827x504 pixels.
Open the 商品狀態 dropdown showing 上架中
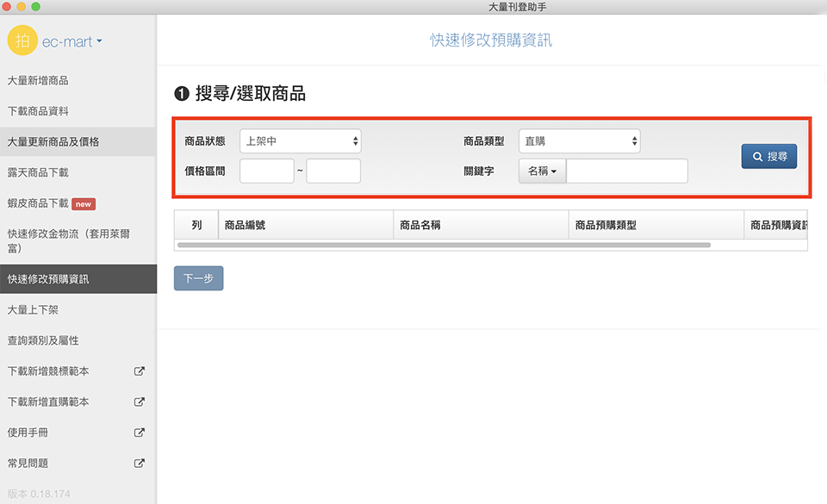click(x=300, y=141)
